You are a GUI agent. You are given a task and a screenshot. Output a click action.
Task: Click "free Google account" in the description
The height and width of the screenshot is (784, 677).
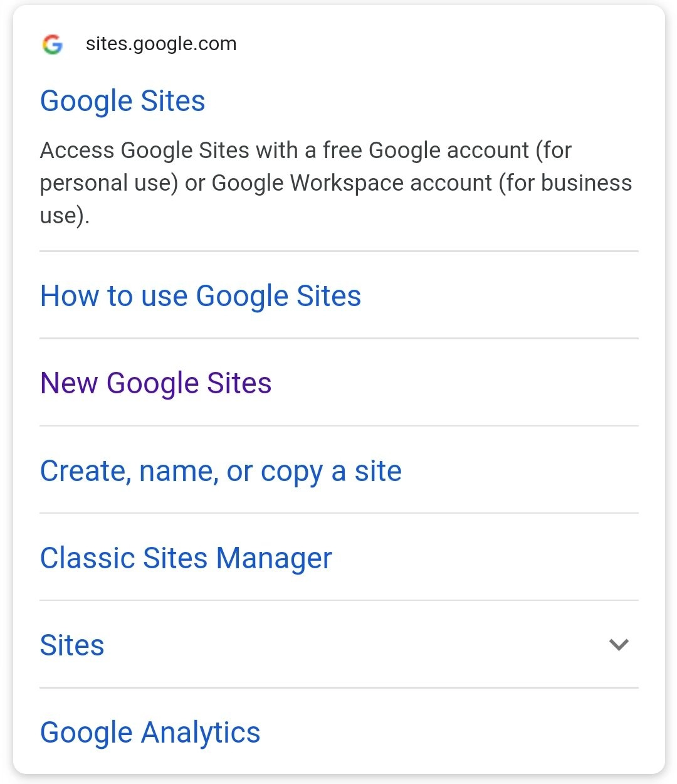click(x=426, y=151)
